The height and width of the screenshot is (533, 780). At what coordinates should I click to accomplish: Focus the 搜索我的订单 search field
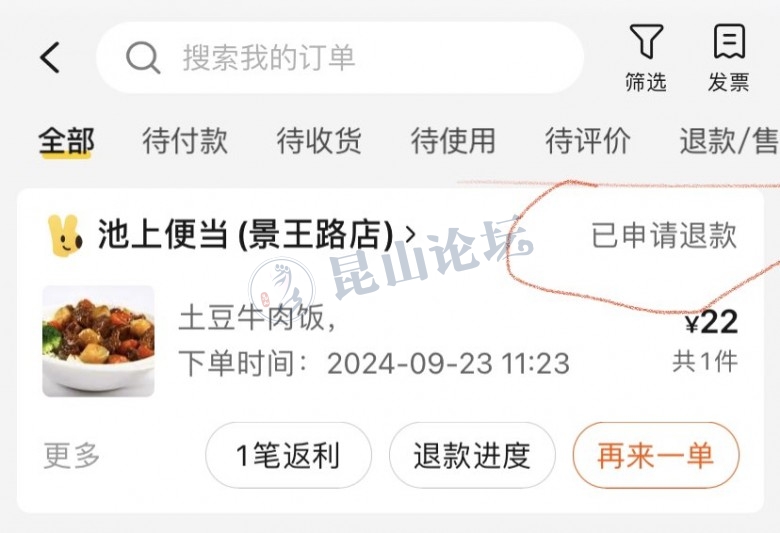[340, 58]
